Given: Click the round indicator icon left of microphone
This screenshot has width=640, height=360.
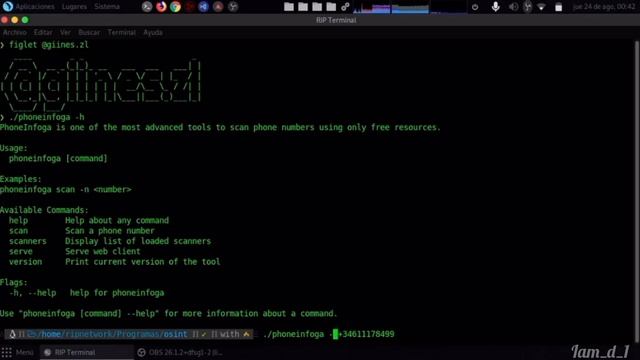Looking at the screenshot, I should tap(475, 7).
